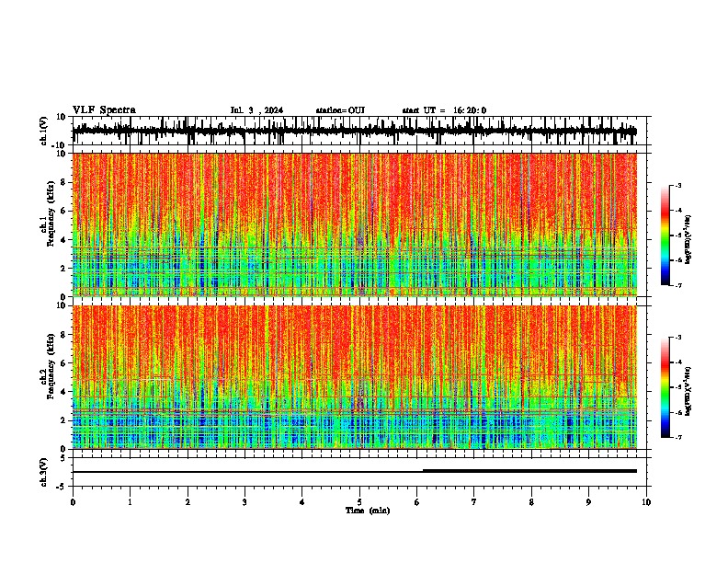
Task: Click time-axis tick label "8"
Action: [x=531, y=502]
